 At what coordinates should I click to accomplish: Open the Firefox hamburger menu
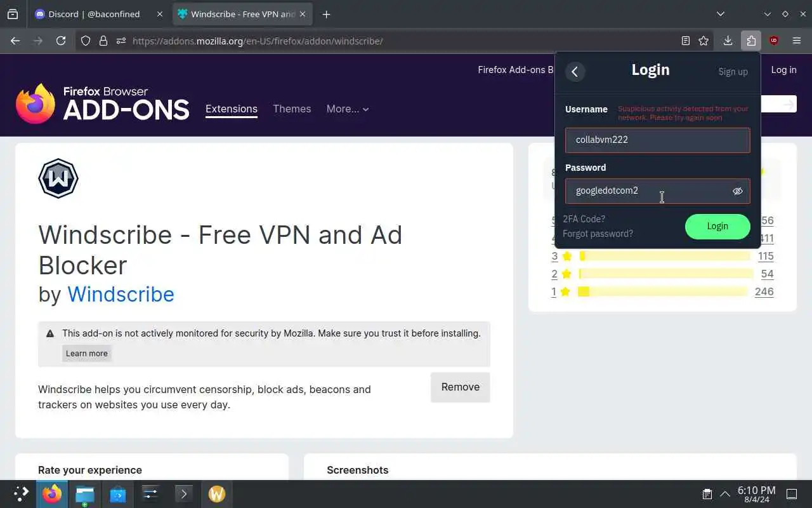pyautogui.click(x=797, y=41)
